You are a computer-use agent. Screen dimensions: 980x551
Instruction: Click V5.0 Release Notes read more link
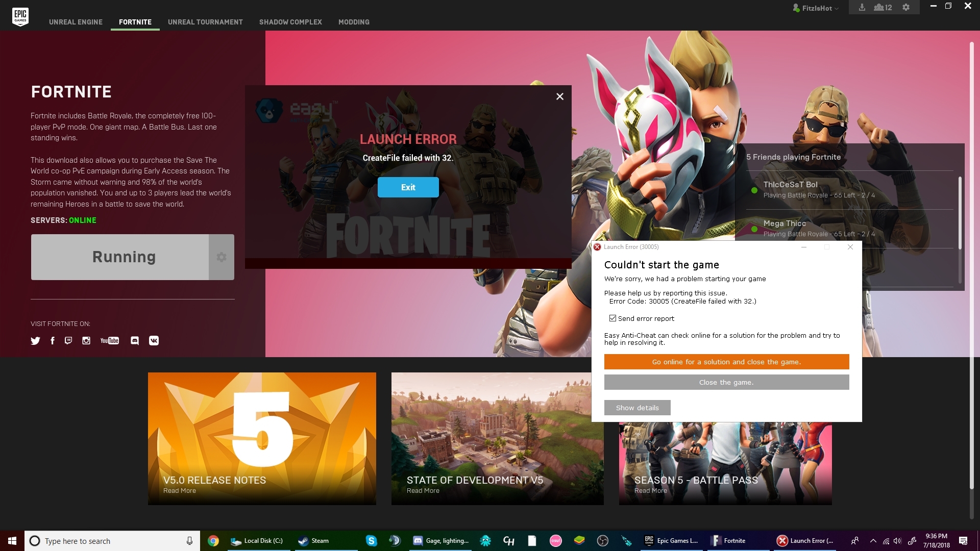(179, 490)
